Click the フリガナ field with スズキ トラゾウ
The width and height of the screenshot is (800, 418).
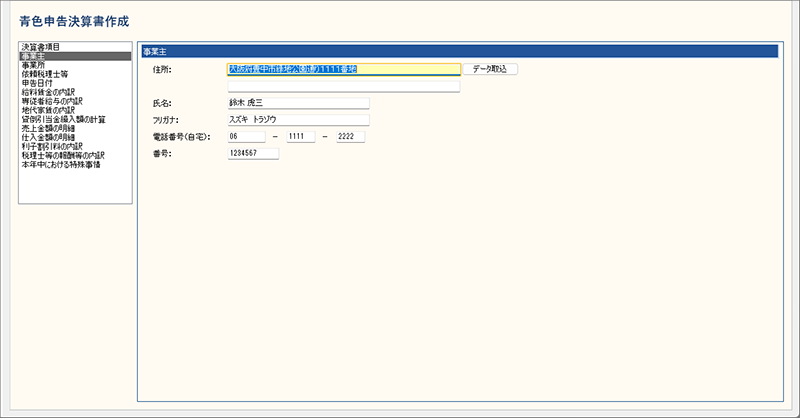pyautogui.click(x=298, y=120)
